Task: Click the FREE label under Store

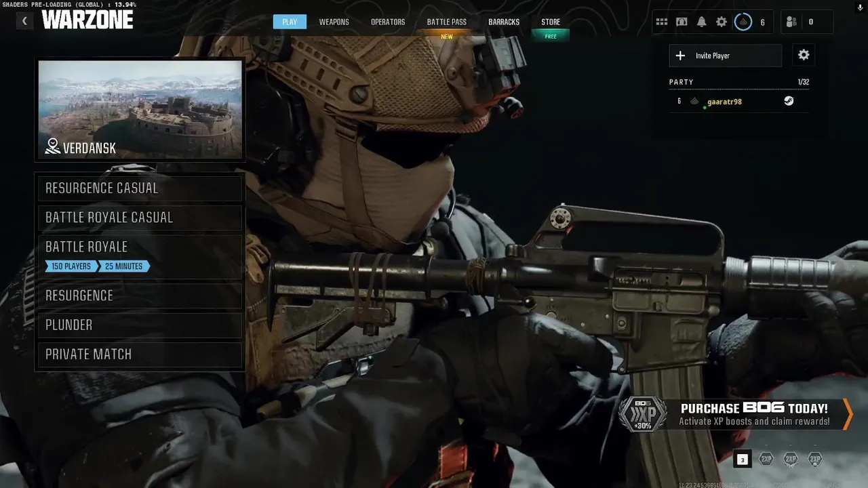Action: 551,37
